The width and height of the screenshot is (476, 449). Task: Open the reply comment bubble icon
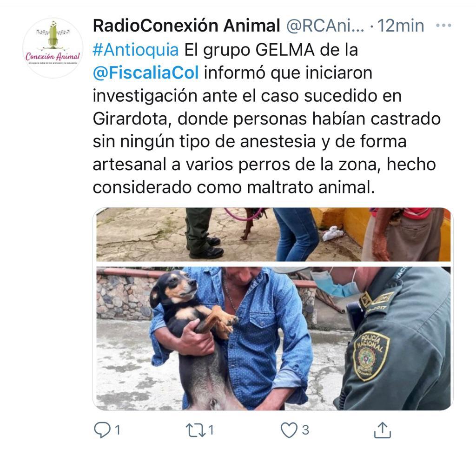[102, 430]
